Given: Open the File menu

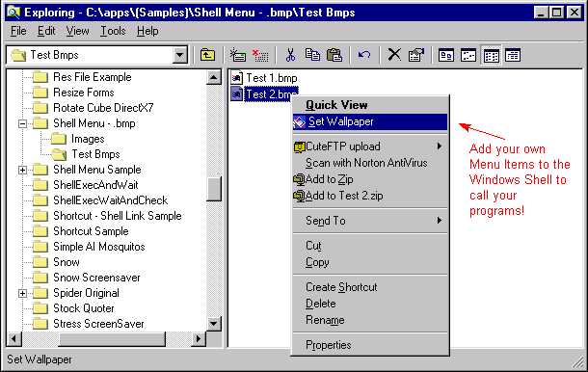Looking at the screenshot, I should (x=18, y=31).
